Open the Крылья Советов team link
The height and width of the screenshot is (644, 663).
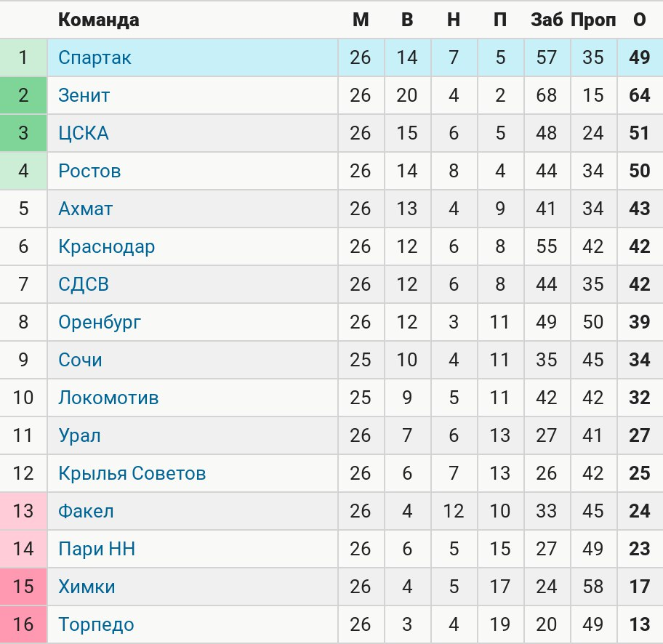[x=132, y=474]
